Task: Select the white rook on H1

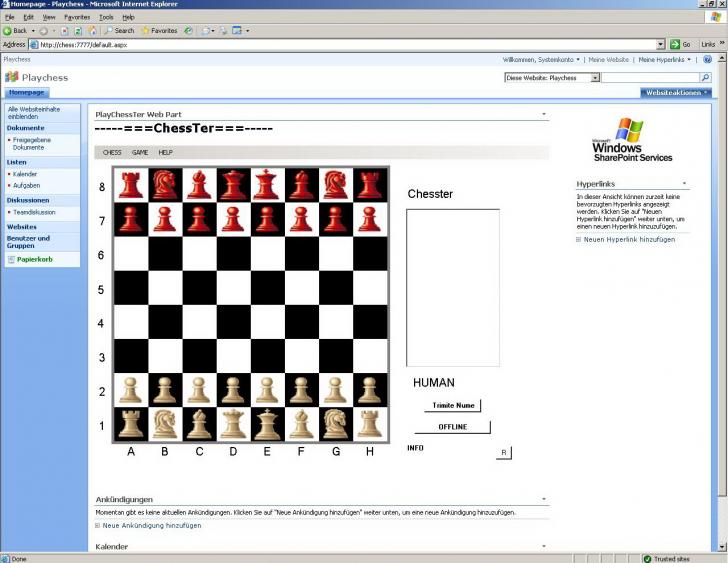Action: pyautogui.click(x=370, y=424)
